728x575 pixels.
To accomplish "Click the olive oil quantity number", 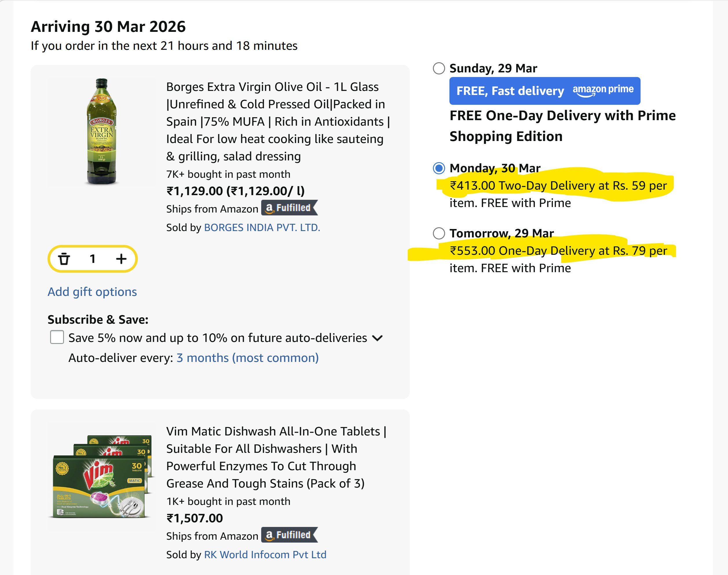I will pos(93,259).
